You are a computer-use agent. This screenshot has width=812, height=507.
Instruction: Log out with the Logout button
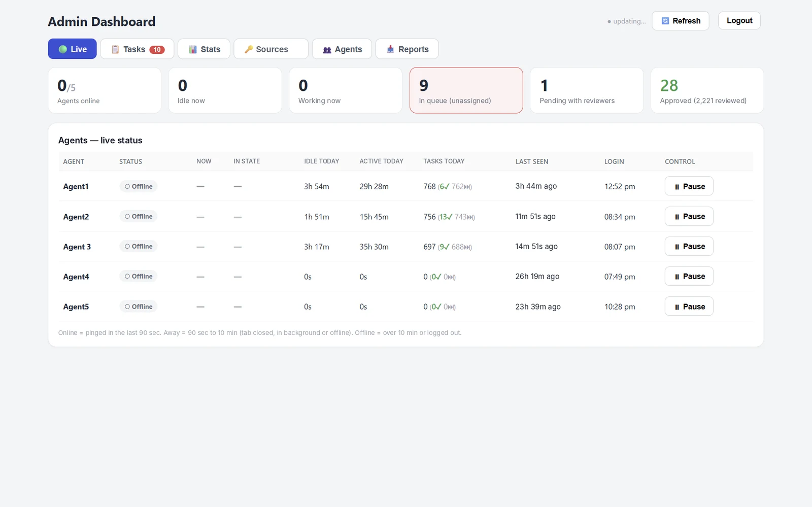[x=739, y=21]
